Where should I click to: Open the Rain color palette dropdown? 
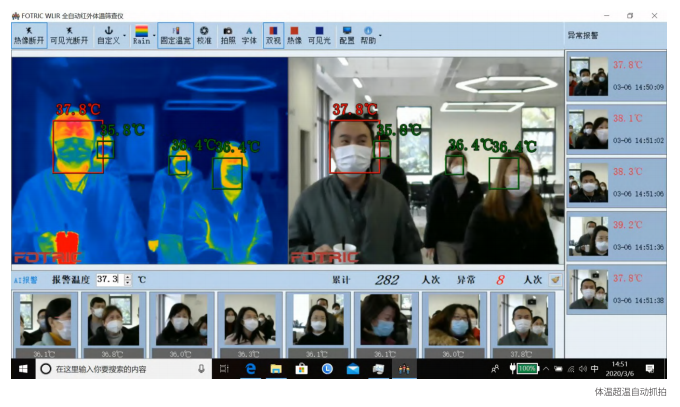coord(153,36)
